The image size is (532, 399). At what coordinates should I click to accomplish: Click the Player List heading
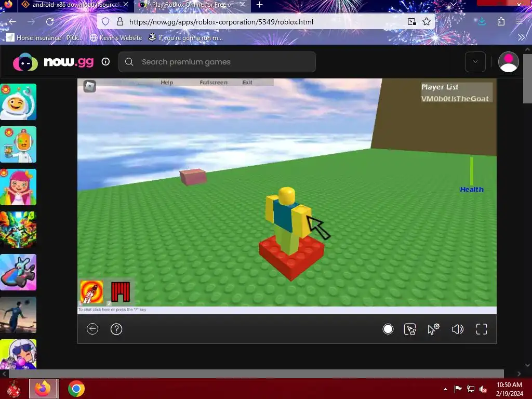(440, 87)
